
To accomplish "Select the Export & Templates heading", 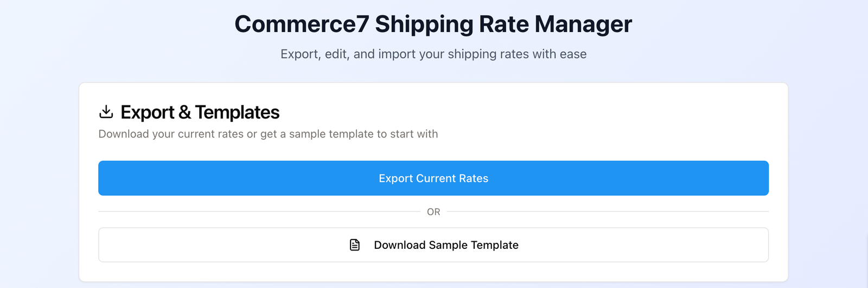I will point(200,112).
